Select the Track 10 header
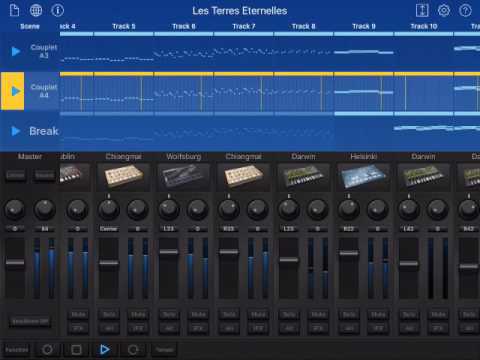480x360 pixels. click(424, 26)
